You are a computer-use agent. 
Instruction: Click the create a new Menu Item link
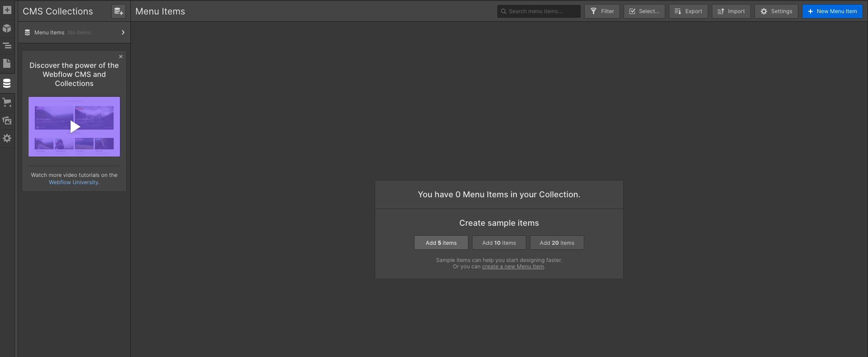coord(513,267)
